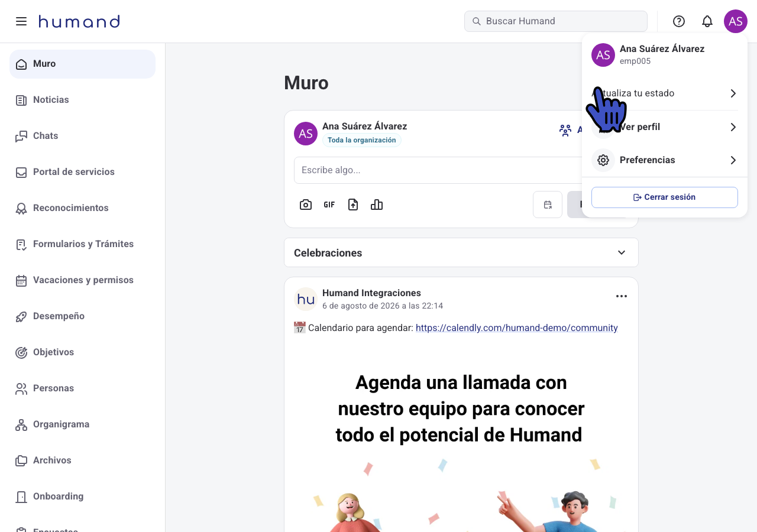757x532 pixels.
Task: Click the Agenda una llamada post image
Action: pyautogui.click(x=461, y=437)
